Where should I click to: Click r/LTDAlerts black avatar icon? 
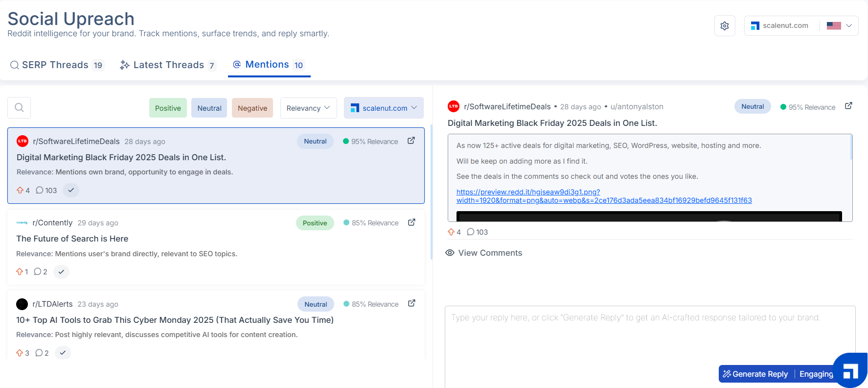coord(22,304)
